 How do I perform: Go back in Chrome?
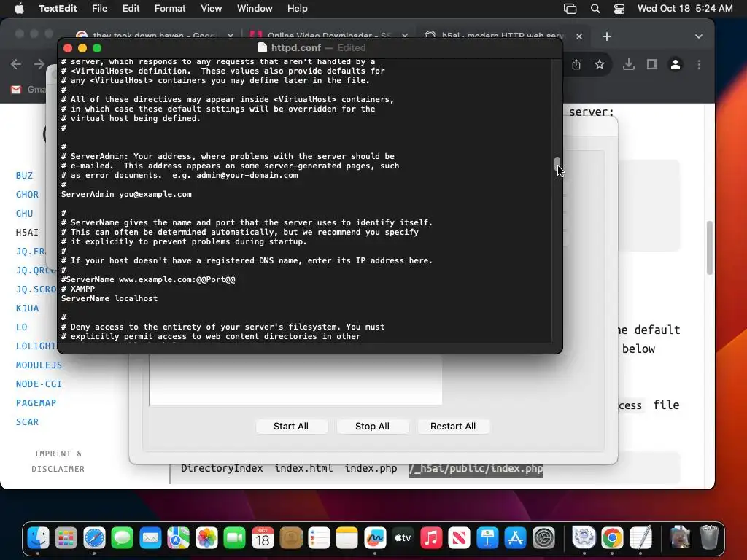pos(16,64)
